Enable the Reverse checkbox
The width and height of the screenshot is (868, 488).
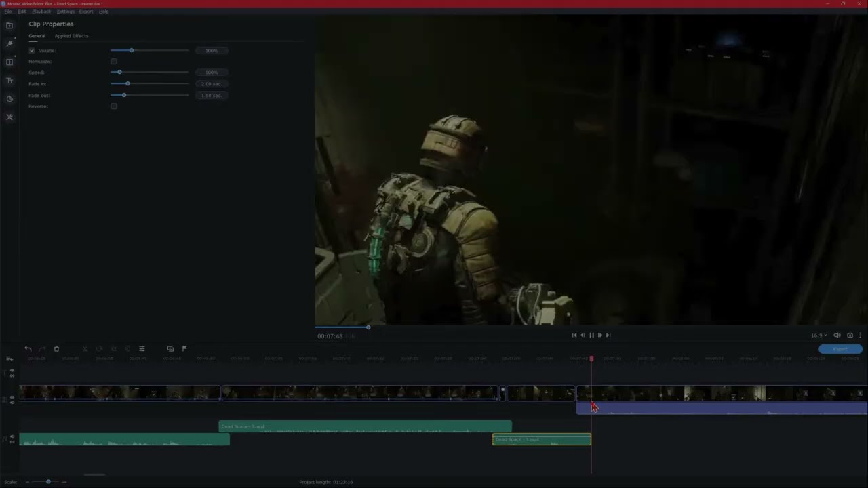pos(114,106)
